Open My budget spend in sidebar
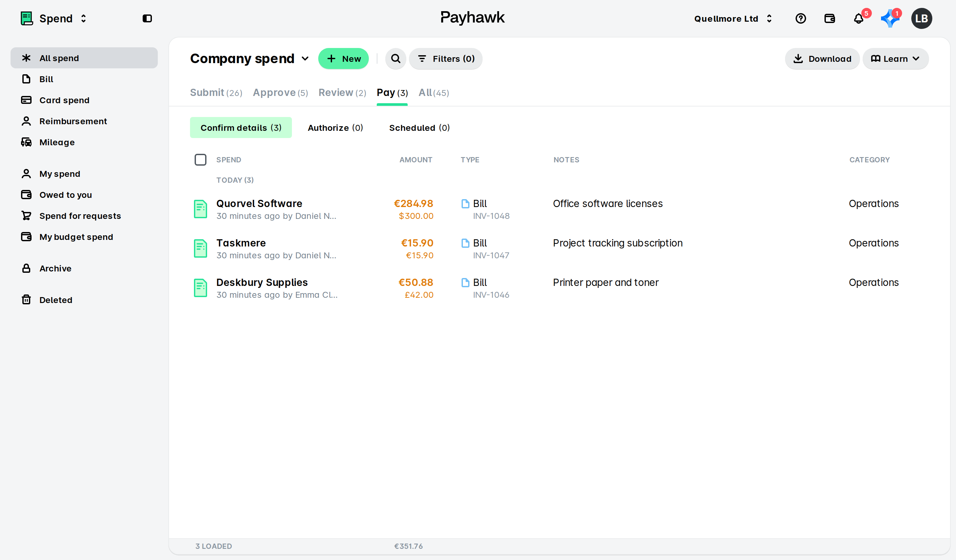 point(84,237)
